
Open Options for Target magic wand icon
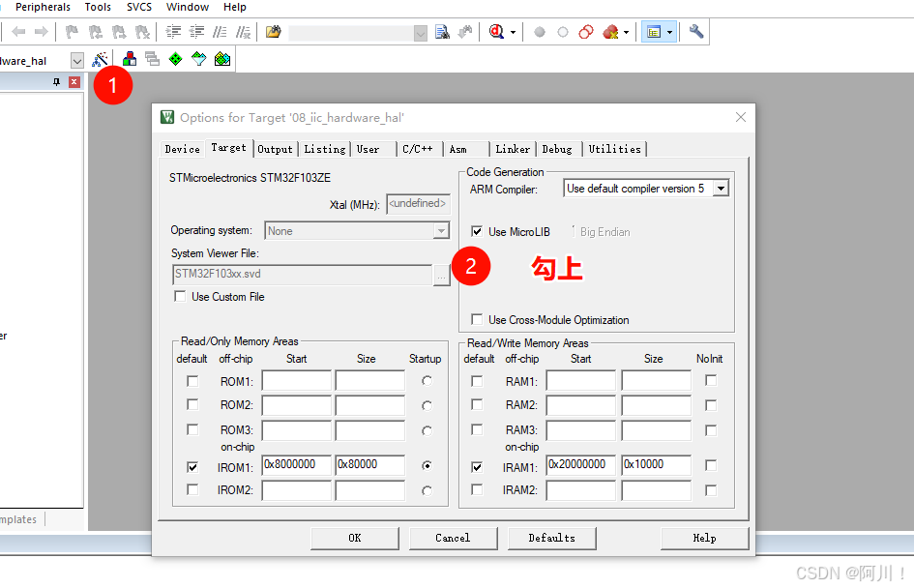click(x=100, y=59)
